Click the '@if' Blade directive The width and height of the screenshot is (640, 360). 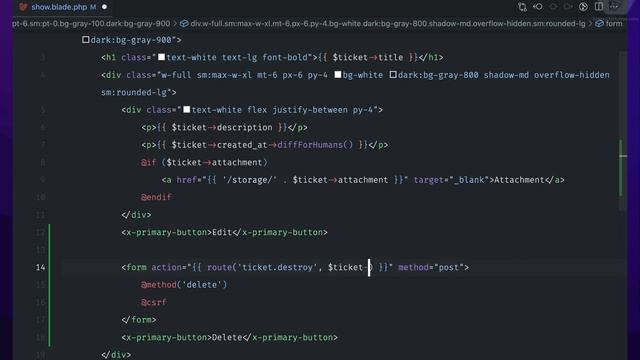(x=149, y=163)
